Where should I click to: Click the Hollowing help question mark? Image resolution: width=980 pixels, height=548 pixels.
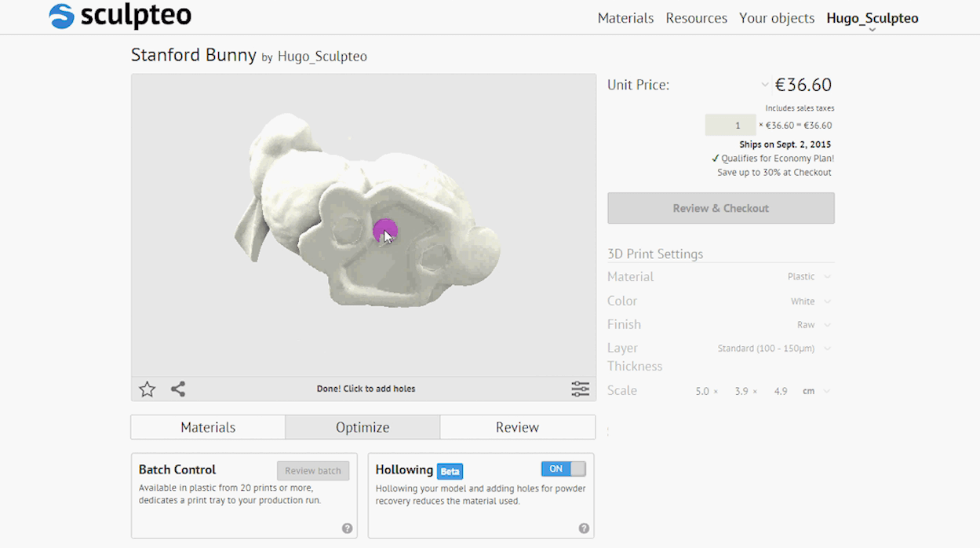tap(584, 528)
